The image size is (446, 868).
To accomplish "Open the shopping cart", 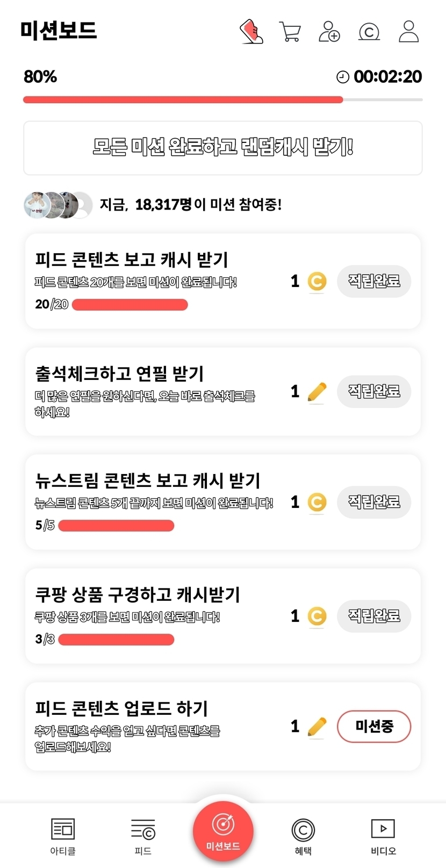I will point(290,32).
